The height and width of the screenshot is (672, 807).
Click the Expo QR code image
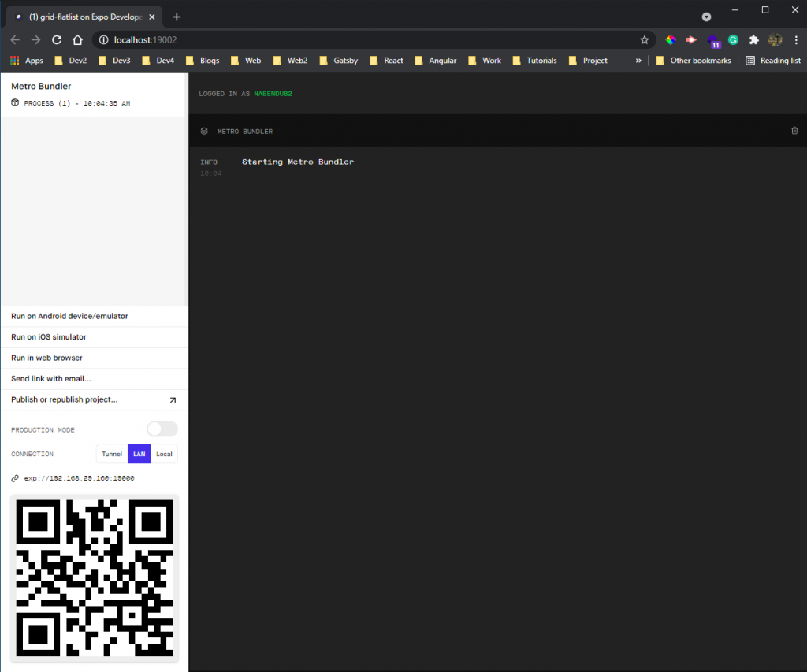(95, 577)
